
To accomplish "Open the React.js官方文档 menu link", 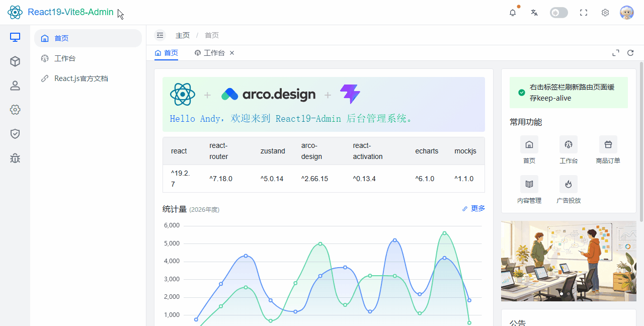I will [88, 78].
